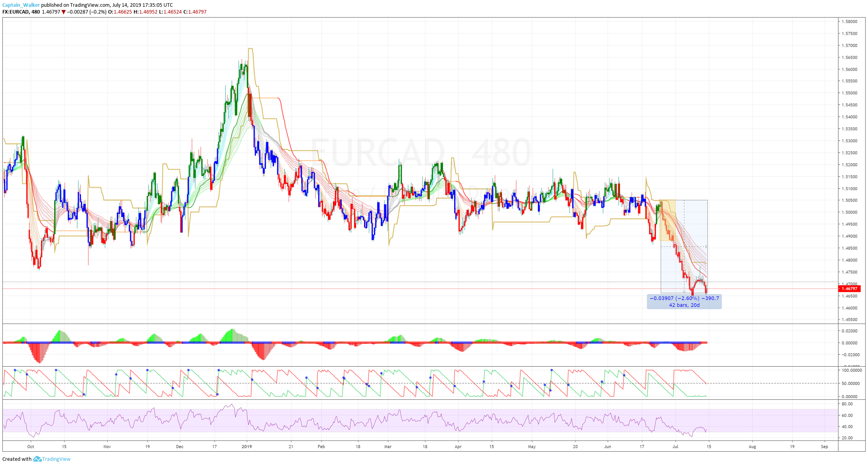Click the 'Jul' date axis label
This screenshot has width=868, height=466.
pyautogui.click(x=675, y=447)
